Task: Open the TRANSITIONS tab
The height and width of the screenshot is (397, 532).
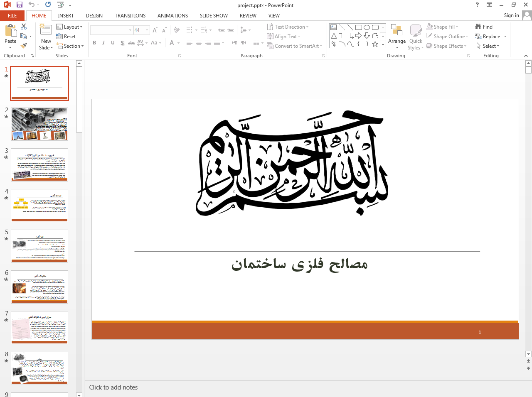Action: [x=130, y=16]
